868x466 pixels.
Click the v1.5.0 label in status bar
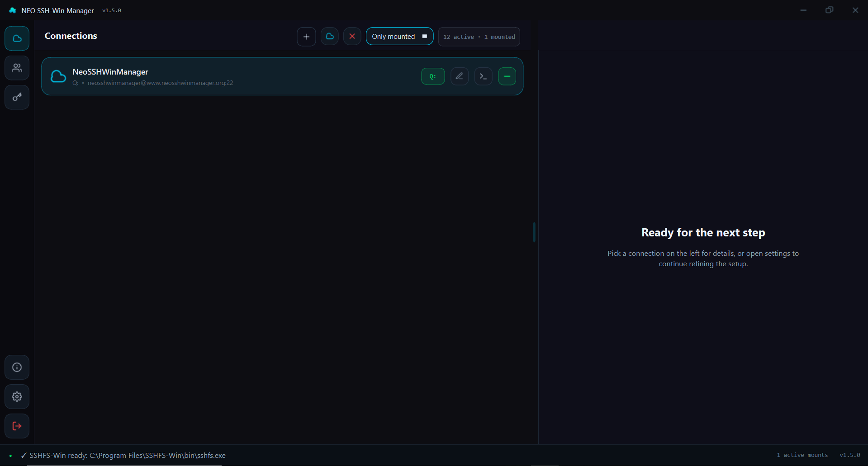850,455
